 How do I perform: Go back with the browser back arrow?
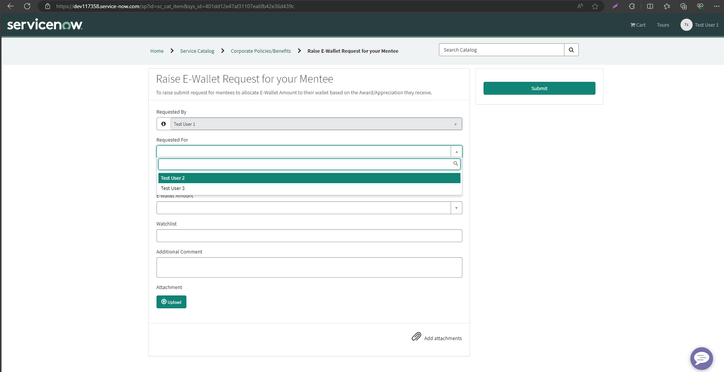pos(11,6)
